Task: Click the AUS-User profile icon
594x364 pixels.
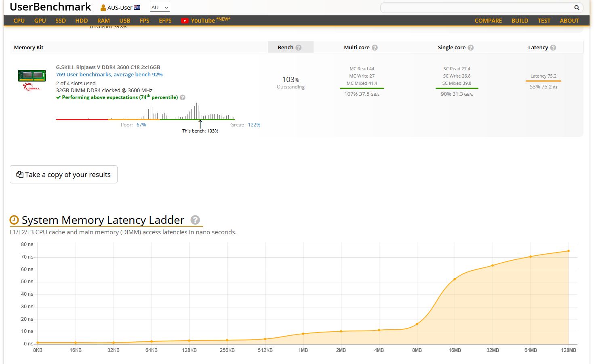Action: tap(103, 8)
